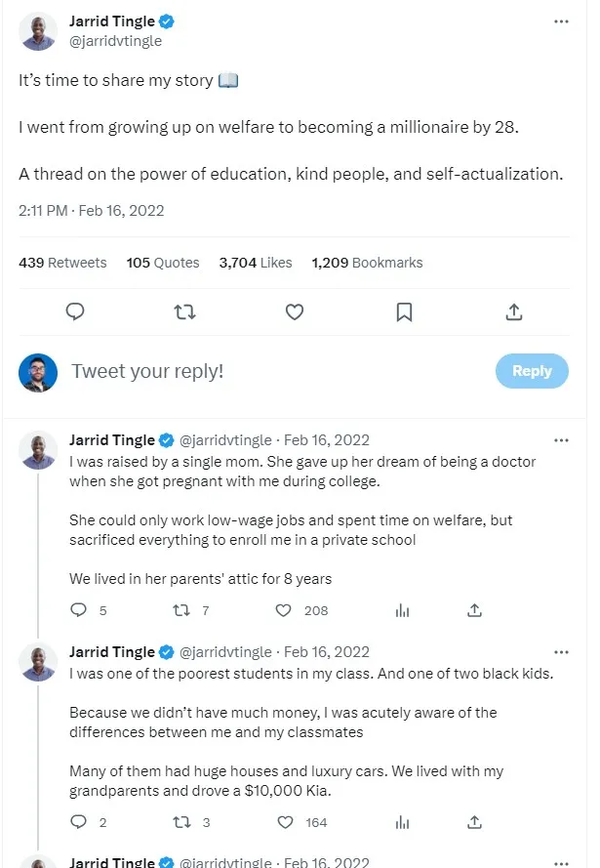View analytics on the 'single mom' thread tweet
The width and height of the screenshot is (600, 868).
[402, 609]
